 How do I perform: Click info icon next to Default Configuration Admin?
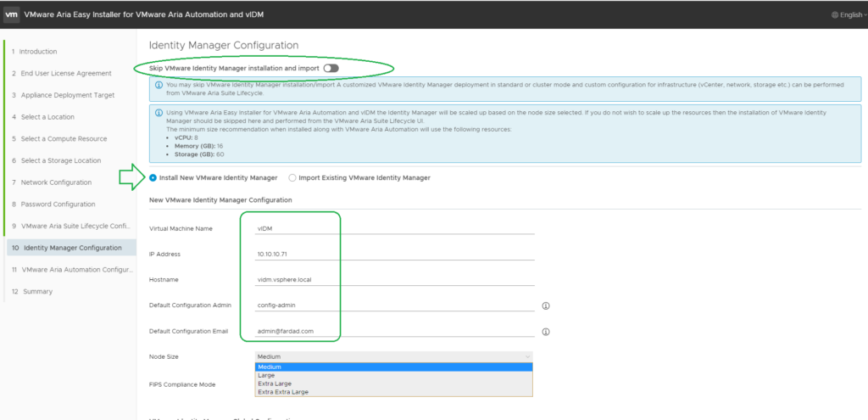tap(545, 305)
